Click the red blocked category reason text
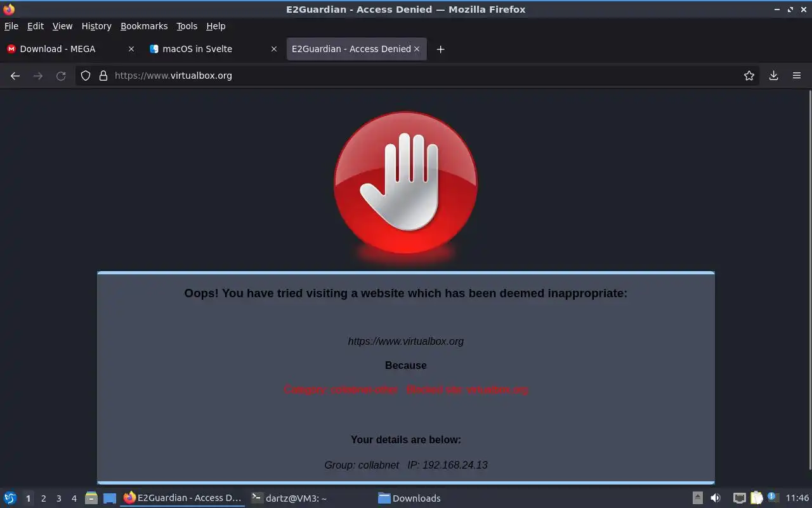812x508 pixels. (x=406, y=389)
